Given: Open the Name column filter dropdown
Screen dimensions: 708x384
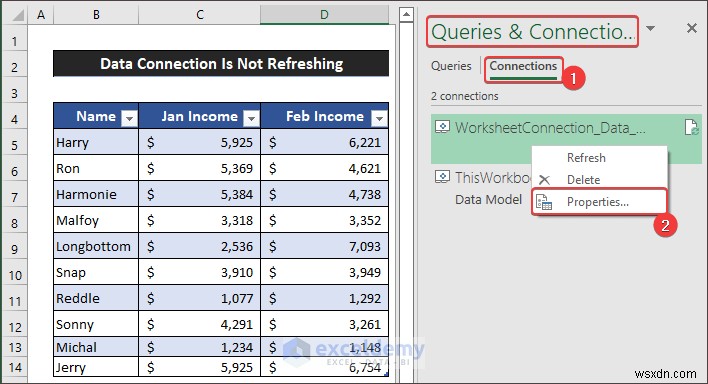Looking at the screenshot, I should [x=129, y=118].
